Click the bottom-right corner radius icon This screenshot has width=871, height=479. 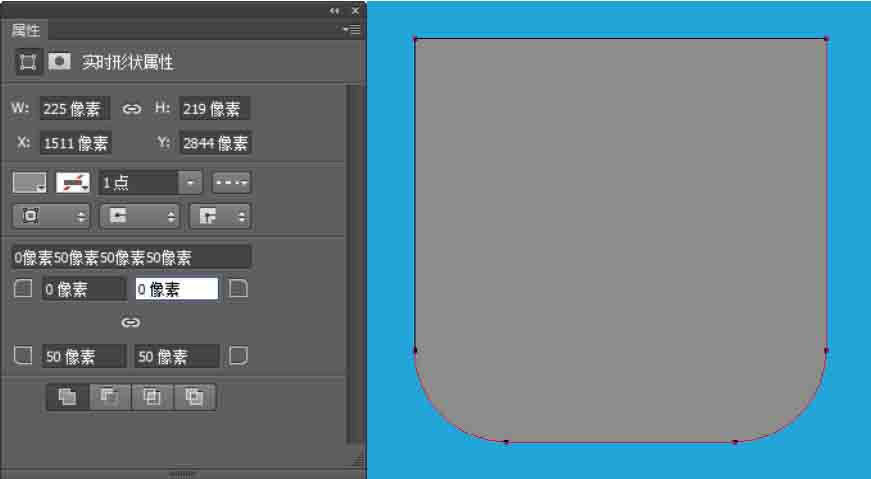238,356
